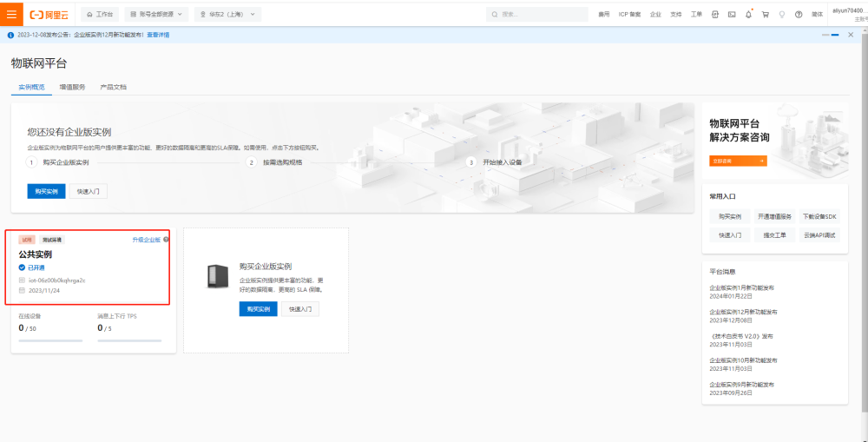
Task: Click step 3 开始接入设备
Action: click(494, 162)
